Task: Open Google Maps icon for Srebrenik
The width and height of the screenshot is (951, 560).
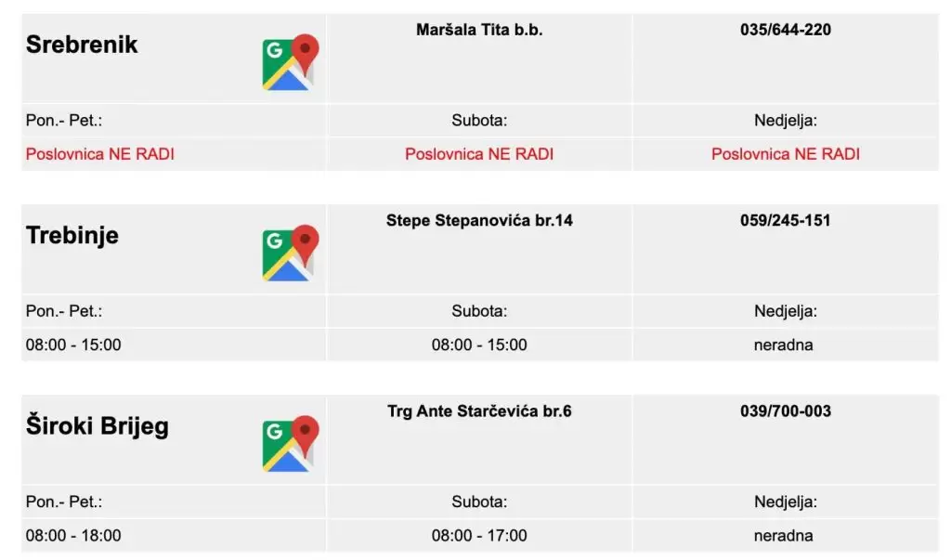Action: click(290, 62)
